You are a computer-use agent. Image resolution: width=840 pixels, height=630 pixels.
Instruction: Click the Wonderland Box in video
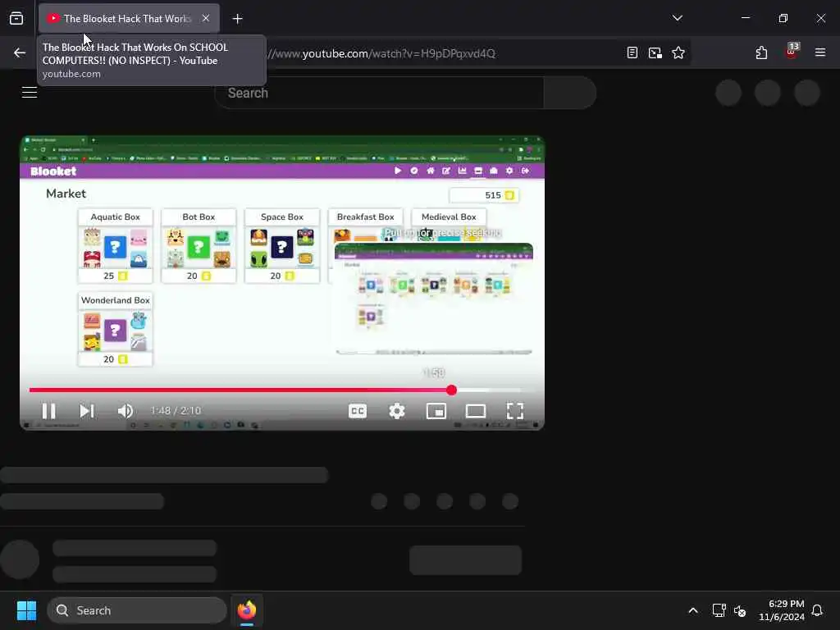tap(115, 330)
